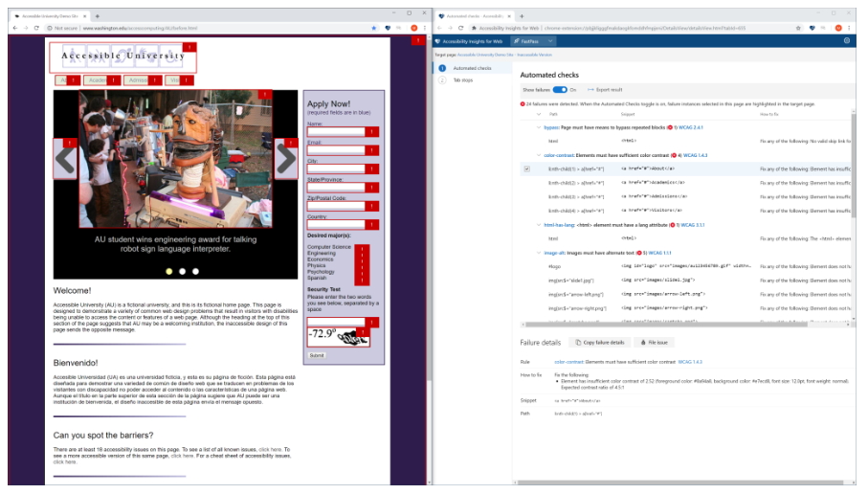Reload the Accessible University Demo Site window

click(36, 28)
